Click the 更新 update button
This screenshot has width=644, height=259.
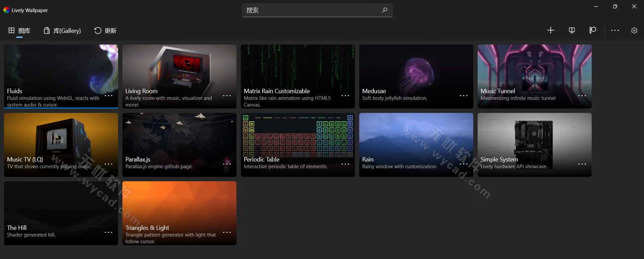click(x=105, y=31)
